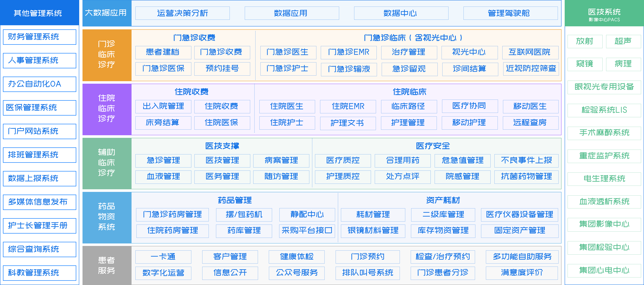
Task: Open 急诊管理 module
Action: tap(163, 161)
